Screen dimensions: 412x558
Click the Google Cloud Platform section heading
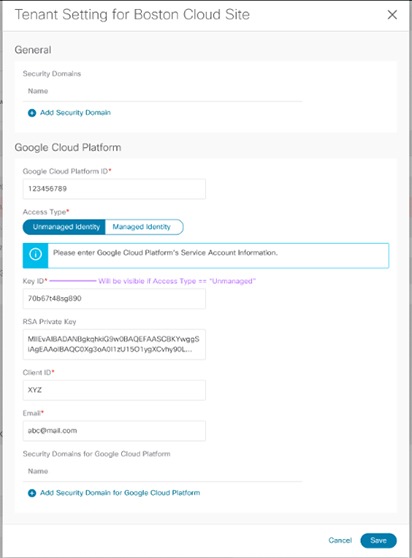click(x=68, y=147)
